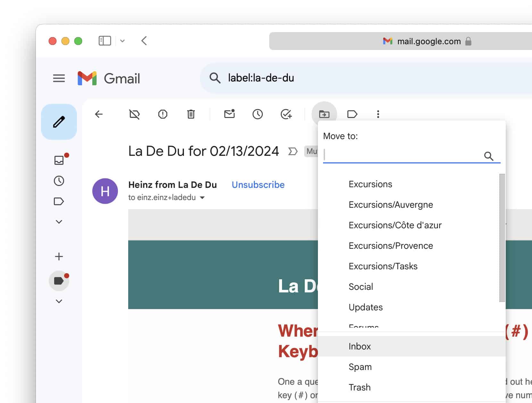Add email to Tasks via the checkmark icon

point(286,114)
